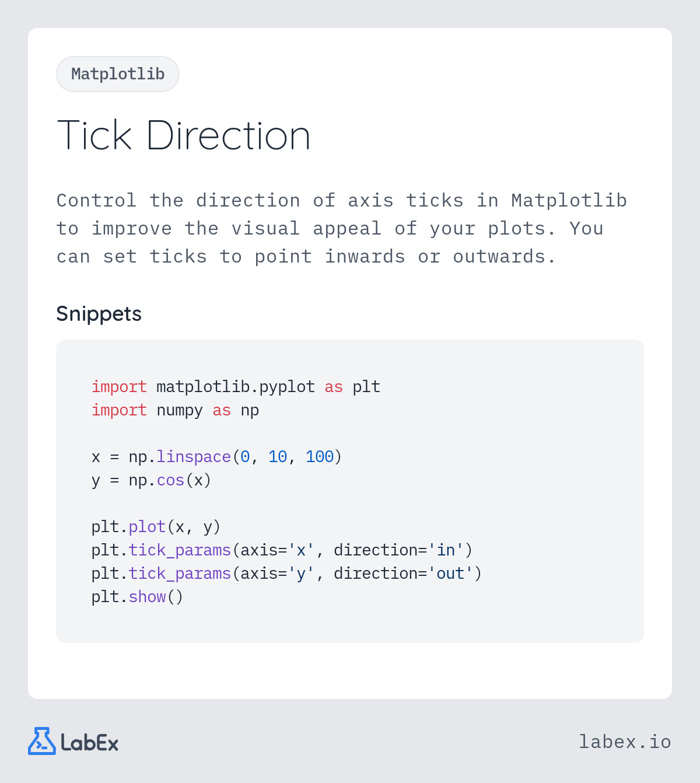Click the axis='y' argument
This screenshot has width=700, height=783.
coord(278,574)
